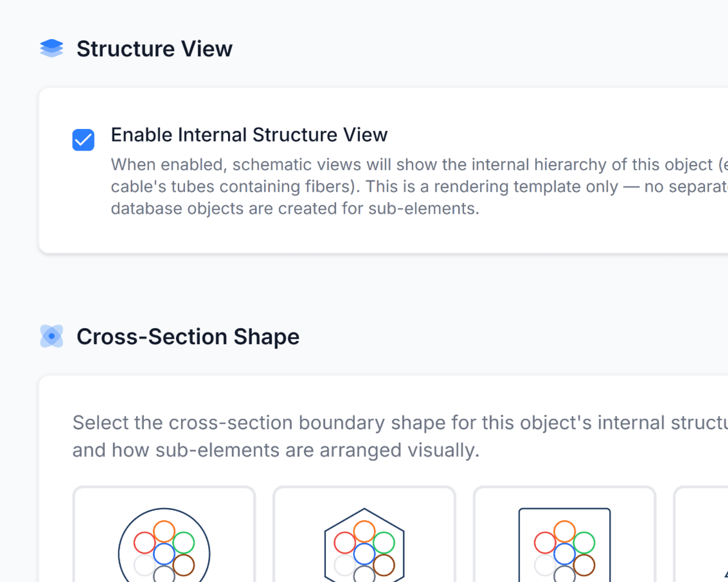Choose the hexagonal cross-section shape card
Screen dimensions: 728x582
(364, 534)
